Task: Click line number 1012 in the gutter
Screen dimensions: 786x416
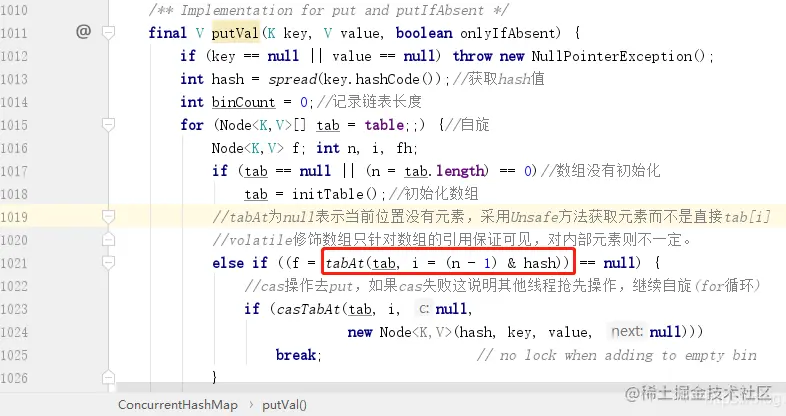Action: (x=14, y=56)
